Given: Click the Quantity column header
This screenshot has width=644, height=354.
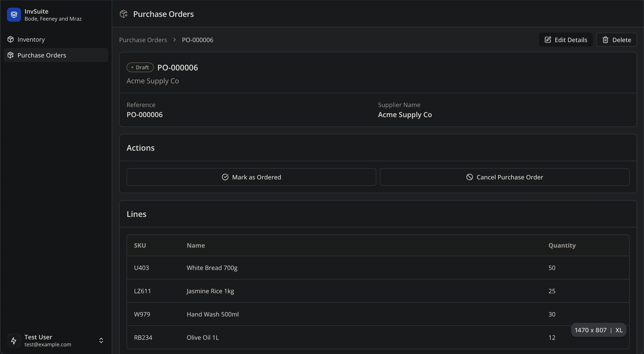Looking at the screenshot, I should [562, 245].
